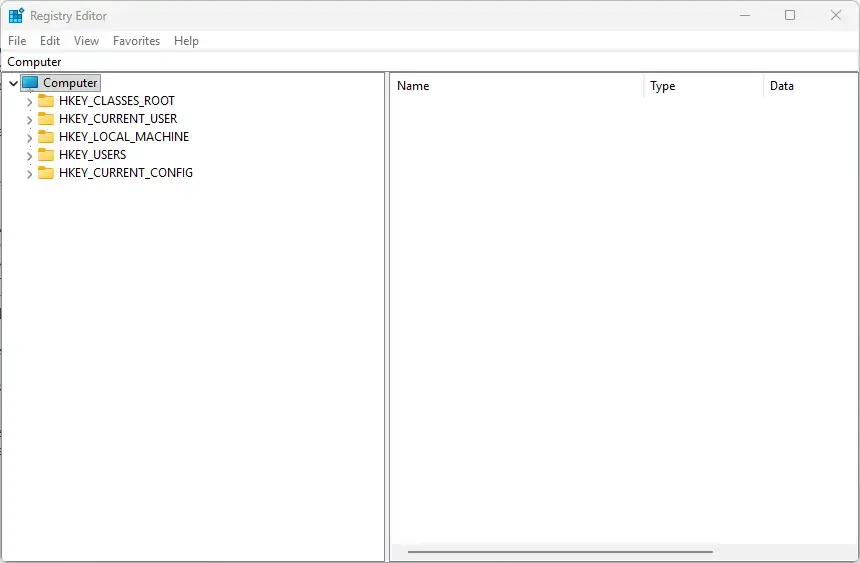Expand the HKEY_CURRENT_USER key
860x563 pixels.
click(30, 120)
